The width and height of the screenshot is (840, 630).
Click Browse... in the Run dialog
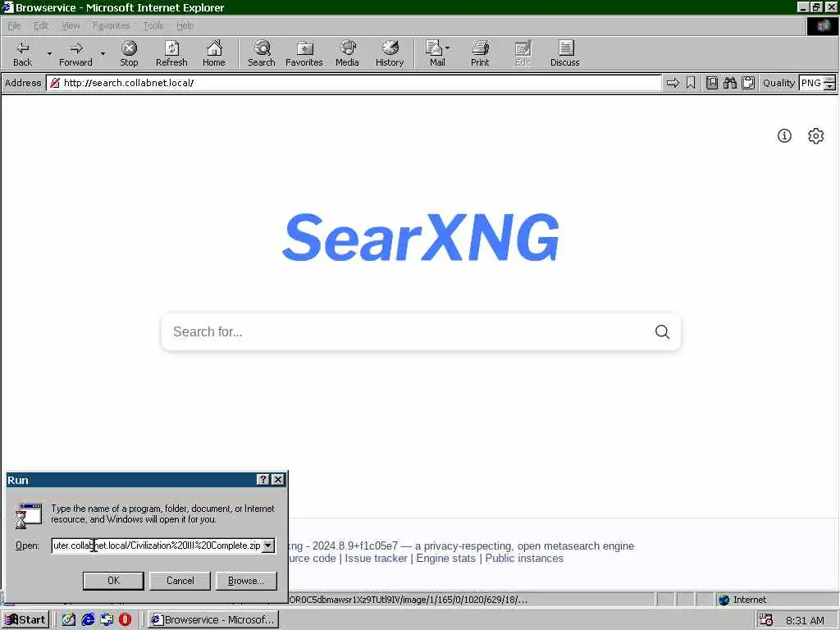[246, 581]
